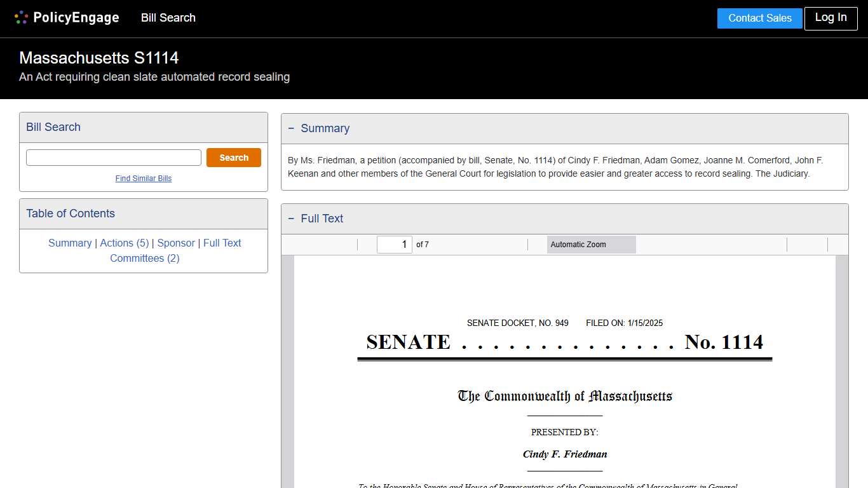Open Bill Search from the top navigation
This screenshot has height=488, width=868.
click(x=168, y=18)
